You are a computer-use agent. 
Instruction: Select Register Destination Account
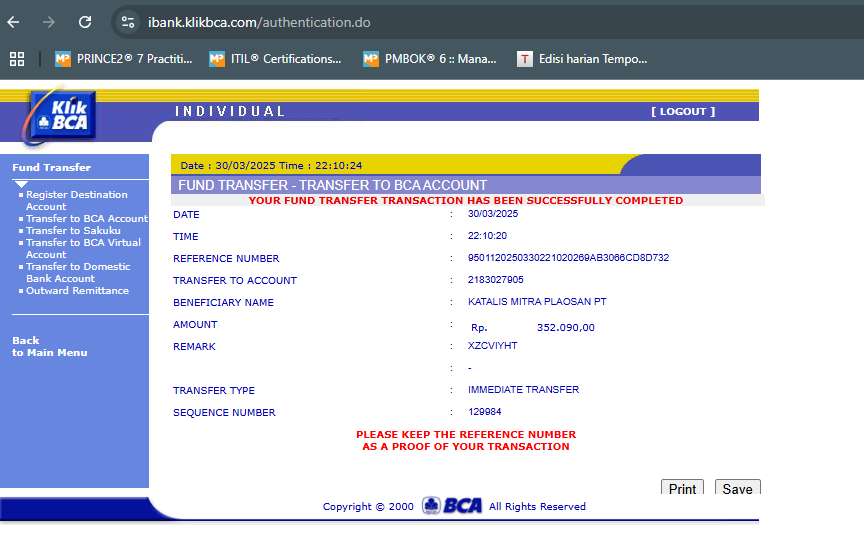pyautogui.click(x=77, y=200)
